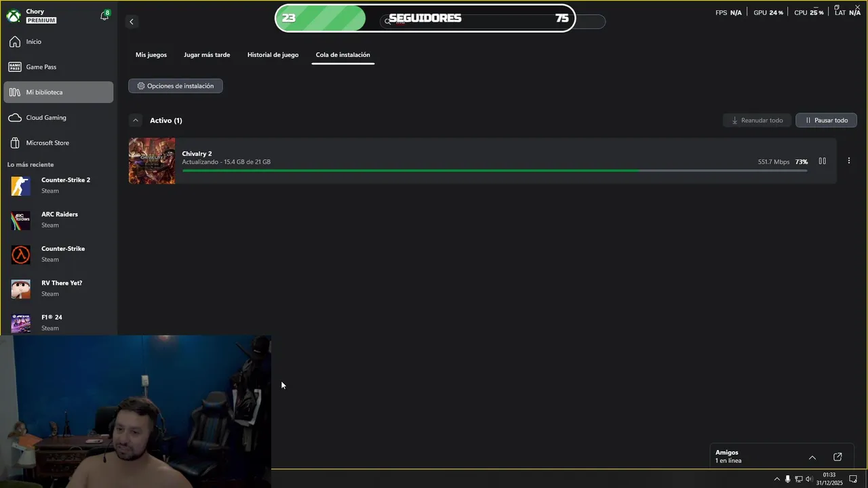Open Counter-Strike 2 from recent list
This screenshot has height=488, width=868.
pyautogui.click(x=58, y=185)
